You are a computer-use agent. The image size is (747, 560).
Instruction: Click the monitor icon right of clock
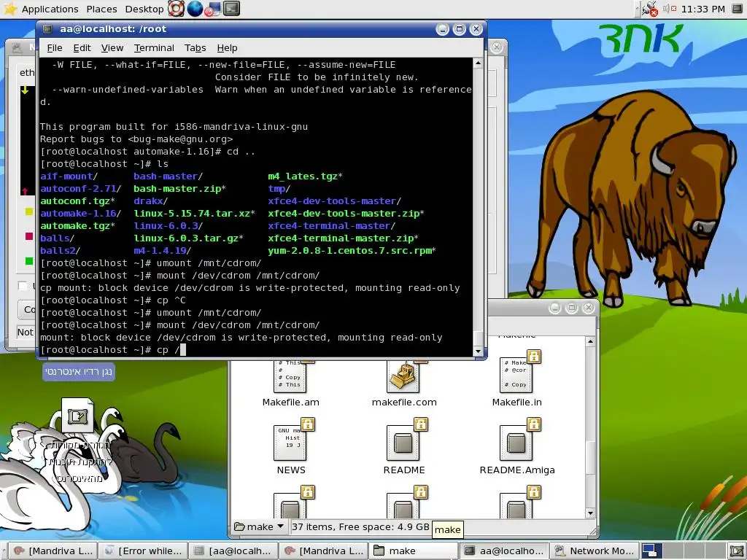pyautogui.click(x=737, y=9)
